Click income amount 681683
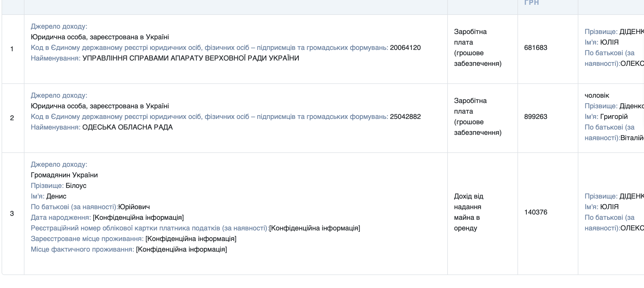644x288 pixels. 535,48
